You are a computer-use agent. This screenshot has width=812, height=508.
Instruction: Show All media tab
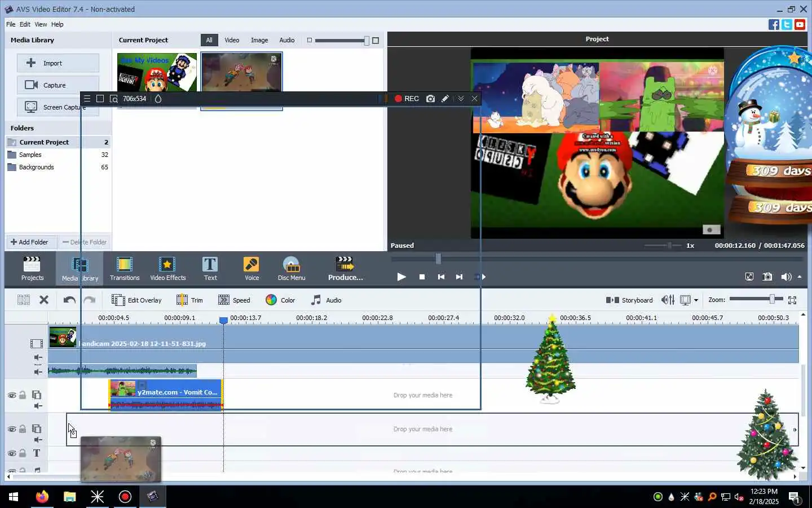coord(209,40)
